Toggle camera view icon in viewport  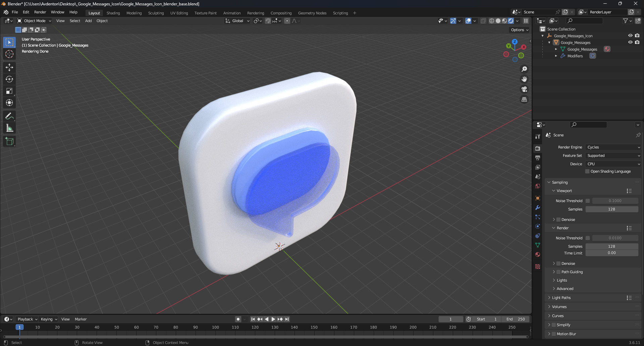(524, 89)
